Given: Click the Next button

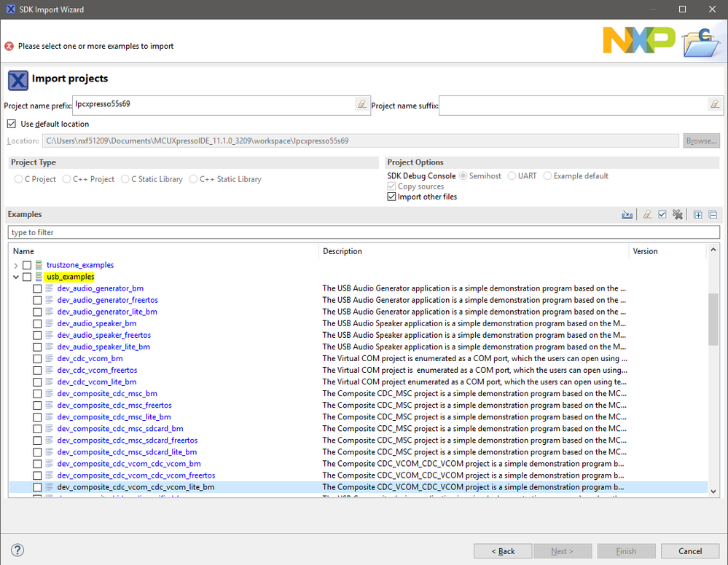Looking at the screenshot, I should point(563,551).
